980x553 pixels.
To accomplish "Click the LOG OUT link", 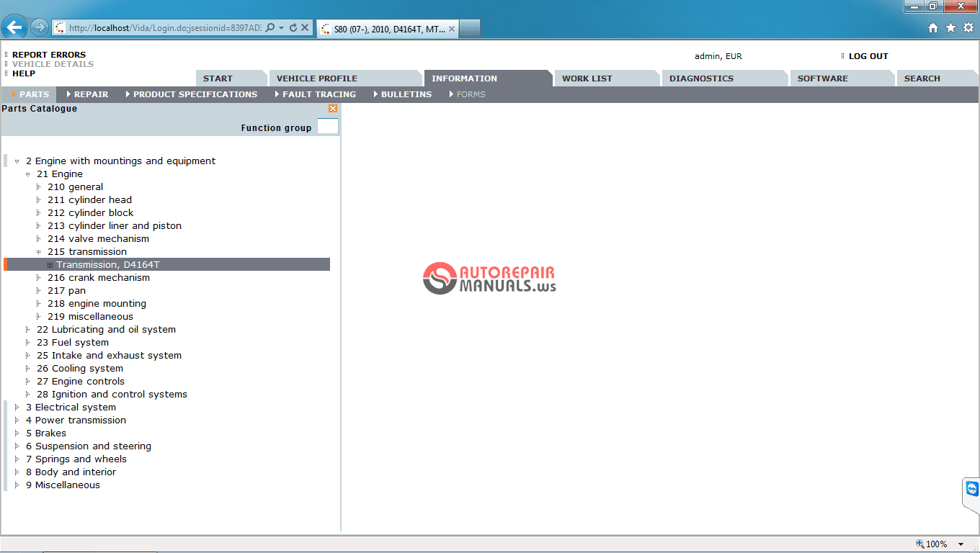I will tap(866, 55).
